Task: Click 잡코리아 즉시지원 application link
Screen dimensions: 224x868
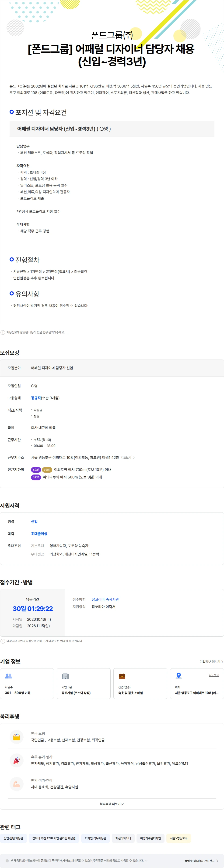Action: (105, 600)
